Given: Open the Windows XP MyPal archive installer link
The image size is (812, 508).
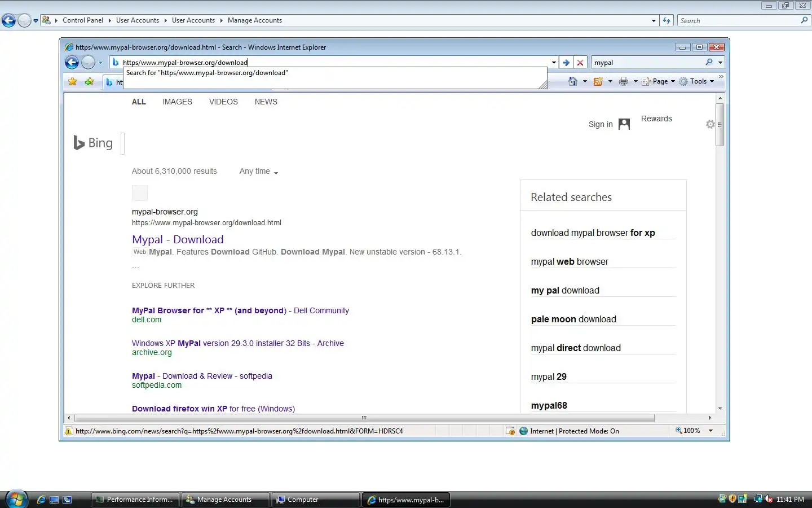Looking at the screenshot, I should click(238, 343).
